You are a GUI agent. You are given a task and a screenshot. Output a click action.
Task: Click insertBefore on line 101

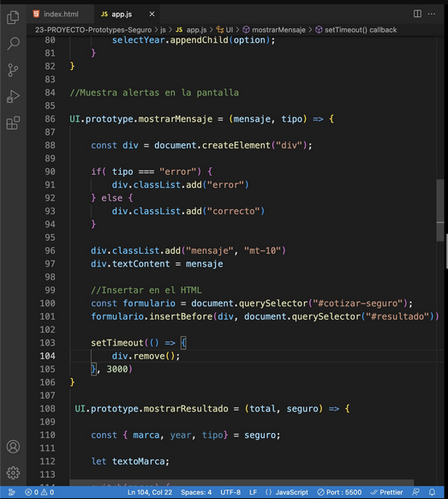[x=181, y=316]
